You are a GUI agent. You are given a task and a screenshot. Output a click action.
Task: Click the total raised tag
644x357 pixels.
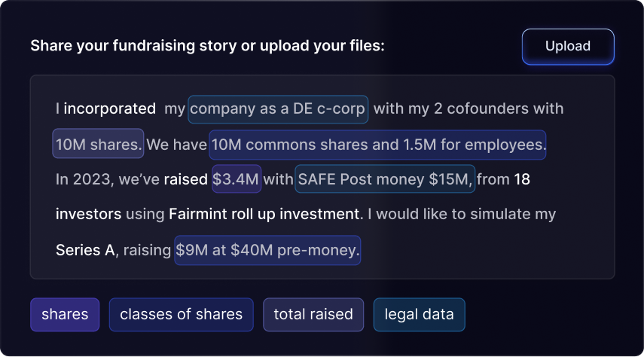click(313, 315)
